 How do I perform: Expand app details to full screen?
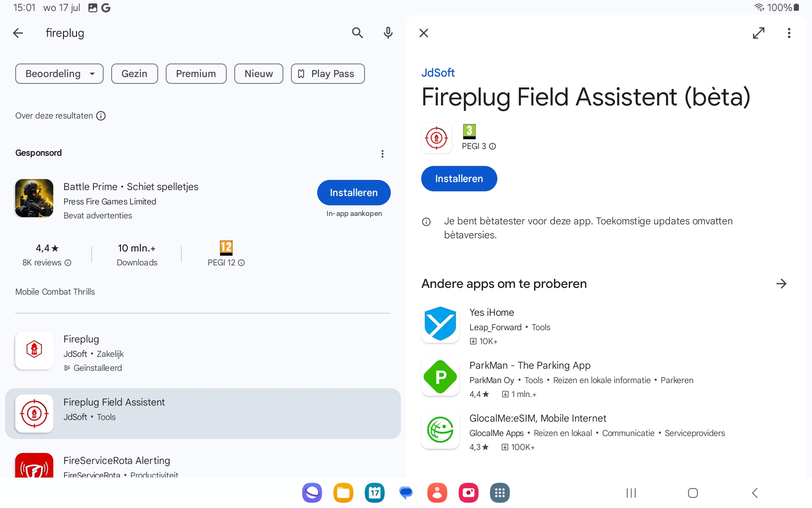pyautogui.click(x=758, y=33)
